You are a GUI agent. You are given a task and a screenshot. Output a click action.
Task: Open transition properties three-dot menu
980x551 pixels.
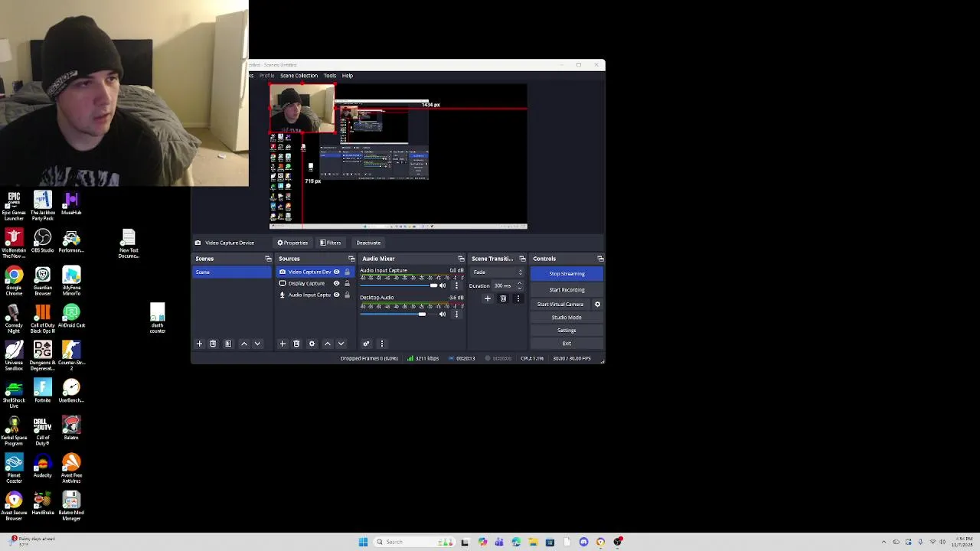[x=518, y=298]
